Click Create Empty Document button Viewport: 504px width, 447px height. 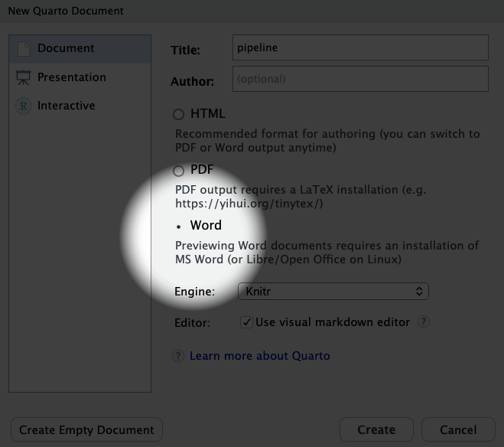tap(86, 429)
